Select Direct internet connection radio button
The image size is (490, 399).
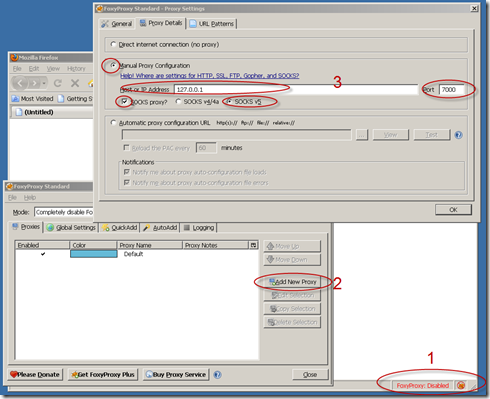tap(113, 44)
